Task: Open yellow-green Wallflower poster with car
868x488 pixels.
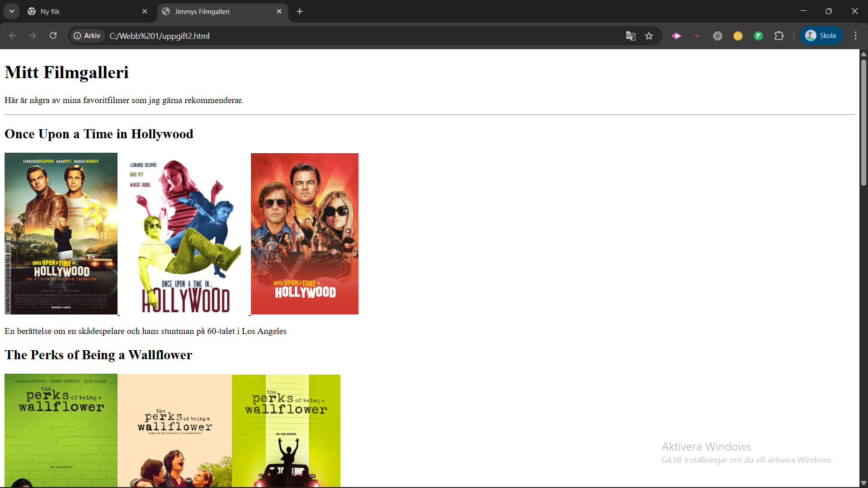Action: (x=286, y=431)
